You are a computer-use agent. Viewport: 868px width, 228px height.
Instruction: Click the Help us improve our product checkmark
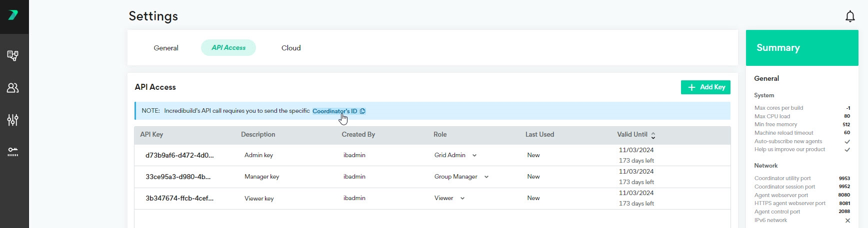pos(847,150)
